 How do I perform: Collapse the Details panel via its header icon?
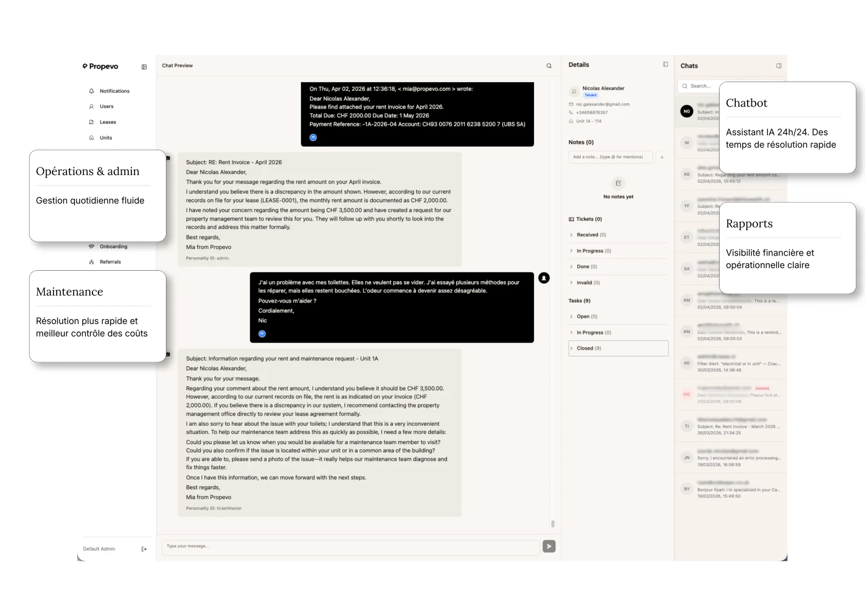coord(664,64)
